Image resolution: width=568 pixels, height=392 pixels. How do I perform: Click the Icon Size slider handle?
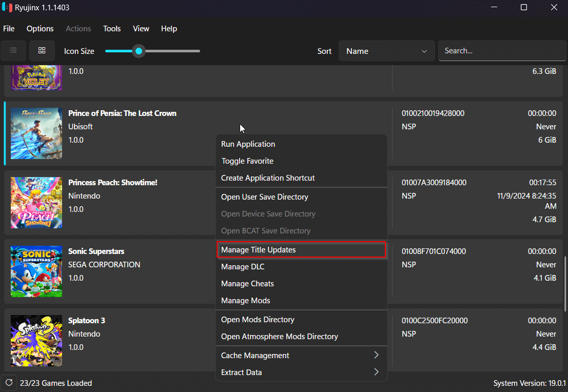(x=139, y=51)
